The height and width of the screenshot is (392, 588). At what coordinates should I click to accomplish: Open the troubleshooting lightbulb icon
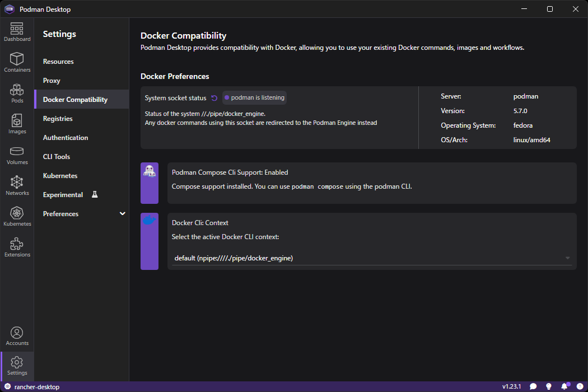549,386
